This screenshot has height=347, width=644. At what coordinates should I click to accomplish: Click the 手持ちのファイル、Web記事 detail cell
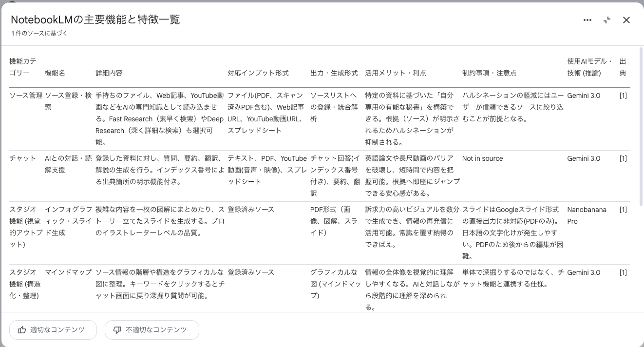[x=160, y=119]
